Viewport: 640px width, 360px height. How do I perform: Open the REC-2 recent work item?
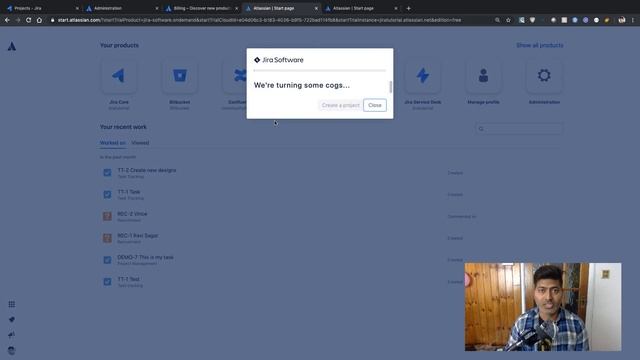[x=132, y=214]
